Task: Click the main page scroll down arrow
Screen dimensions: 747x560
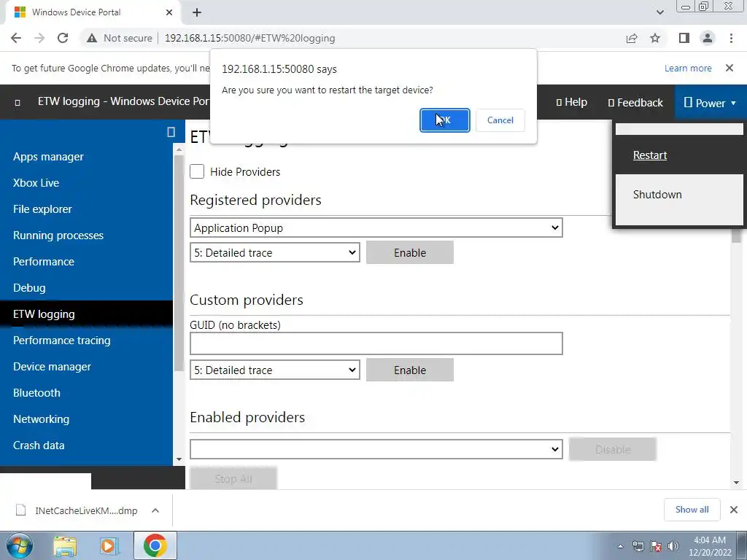Action: (x=737, y=483)
